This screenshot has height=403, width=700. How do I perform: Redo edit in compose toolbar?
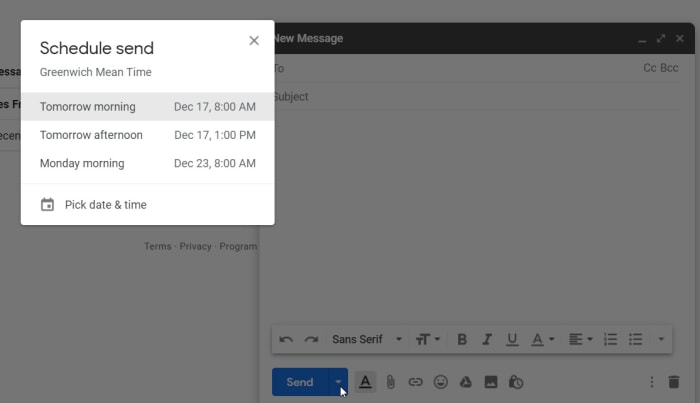coord(311,340)
